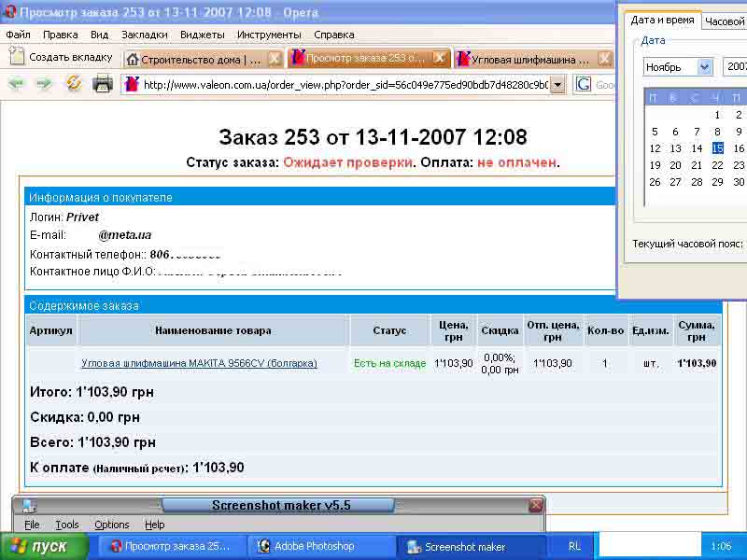
Task: Click the Просмотр заказа taskbar button
Action: pos(173,546)
